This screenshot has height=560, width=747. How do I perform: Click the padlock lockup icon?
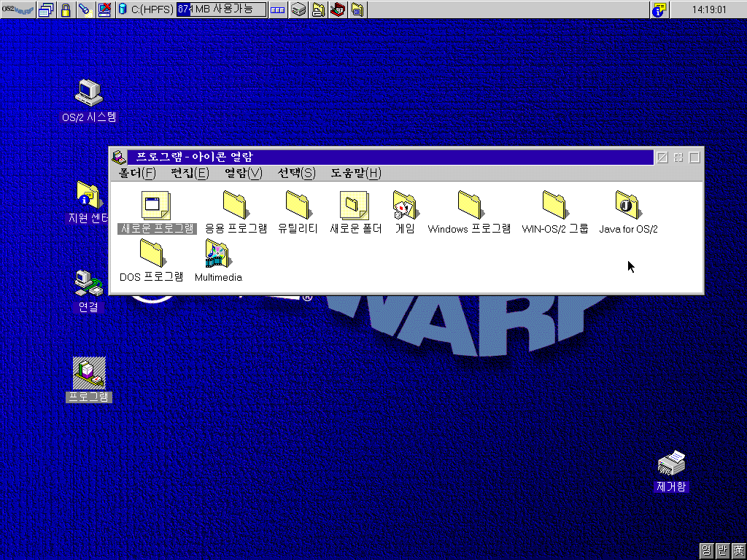click(66, 9)
